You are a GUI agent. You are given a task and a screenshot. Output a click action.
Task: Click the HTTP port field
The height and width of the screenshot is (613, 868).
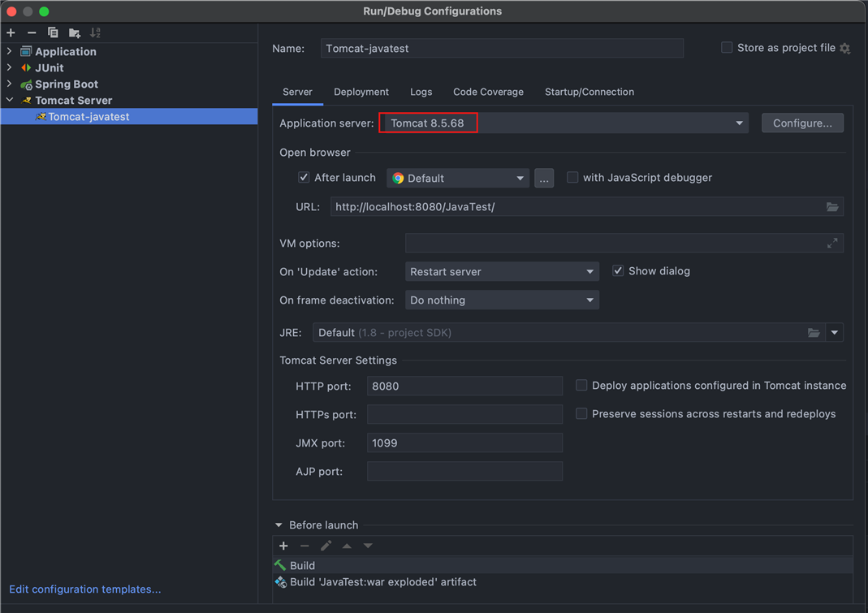464,386
